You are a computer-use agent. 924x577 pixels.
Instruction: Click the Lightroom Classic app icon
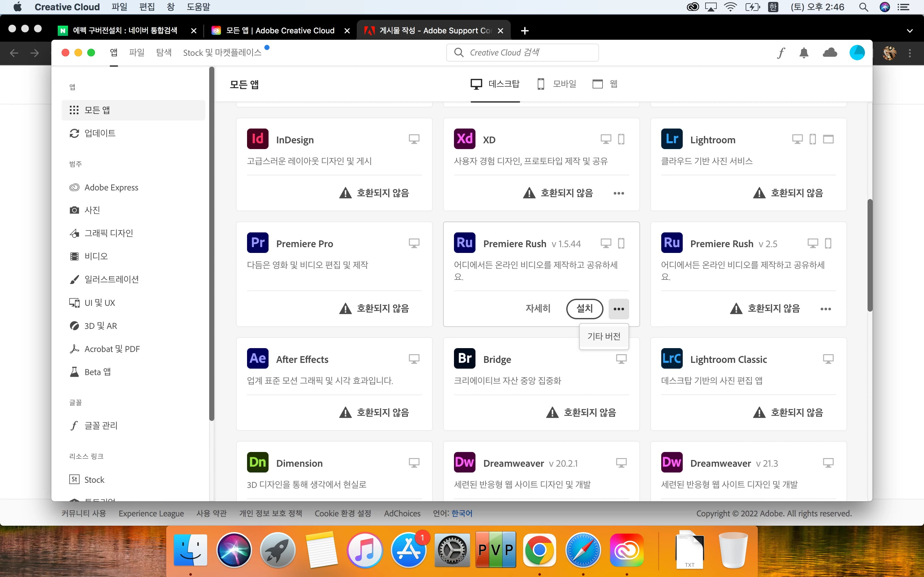(x=672, y=358)
